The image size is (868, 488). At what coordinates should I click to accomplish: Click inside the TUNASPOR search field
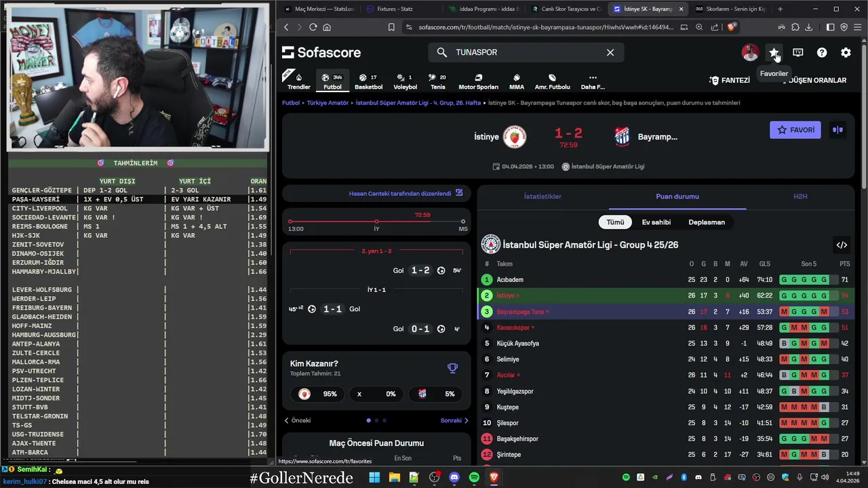tap(526, 52)
